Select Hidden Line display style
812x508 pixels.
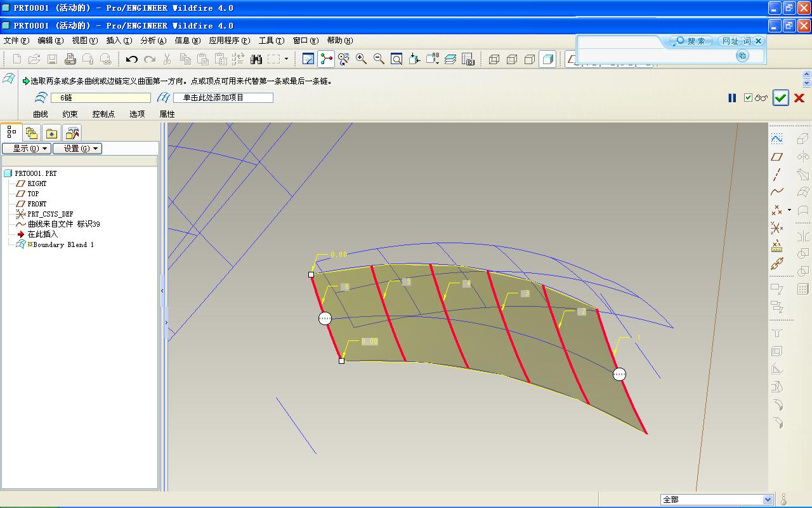(512, 59)
